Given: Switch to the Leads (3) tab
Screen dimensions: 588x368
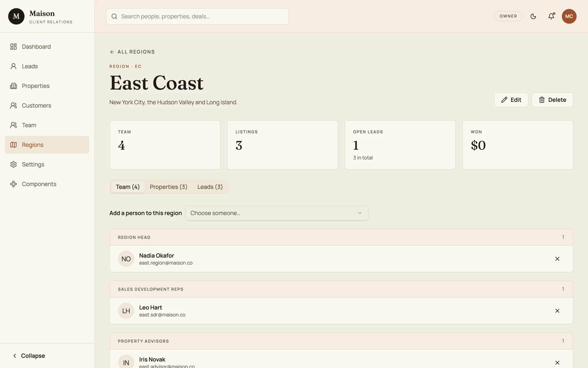Looking at the screenshot, I should click(210, 187).
